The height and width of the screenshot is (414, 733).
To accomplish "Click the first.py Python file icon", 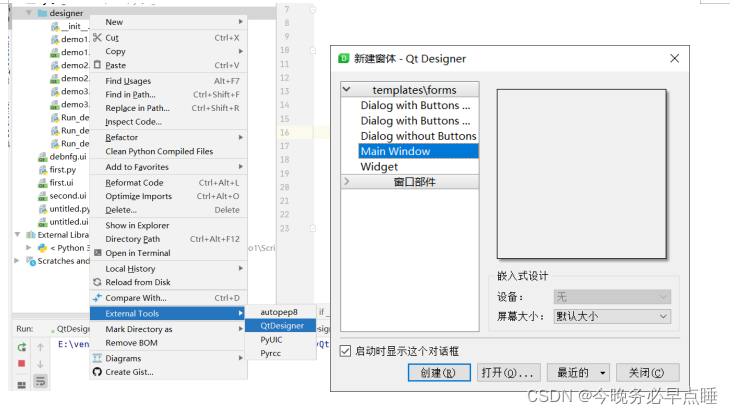I will [43, 170].
